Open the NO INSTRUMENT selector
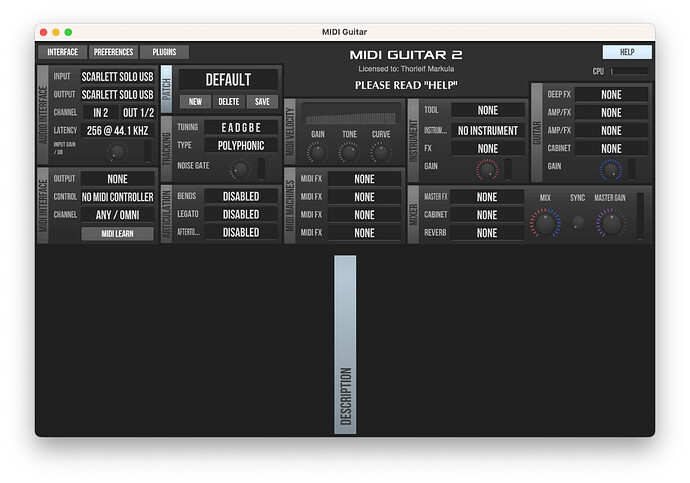This screenshot has width=690, height=483. coord(488,131)
